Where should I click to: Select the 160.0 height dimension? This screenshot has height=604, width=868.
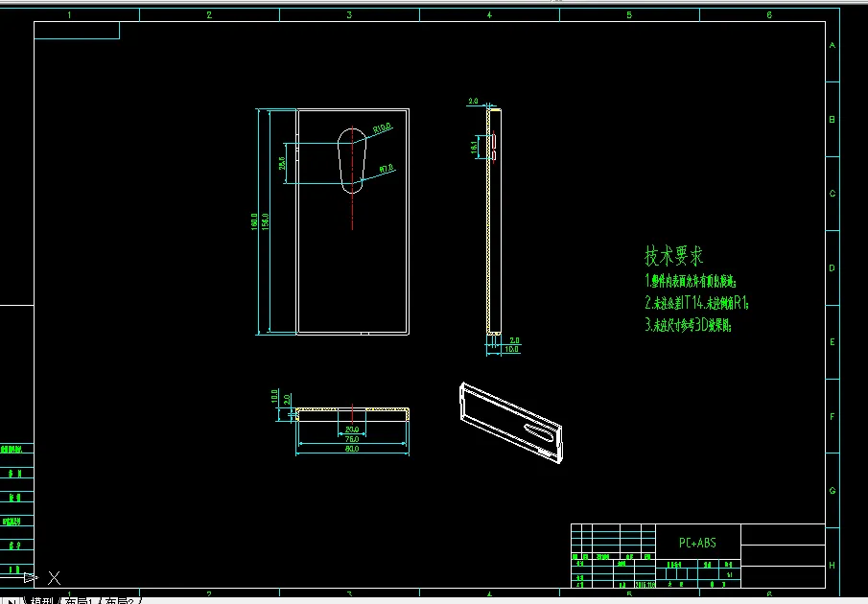click(254, 221)
